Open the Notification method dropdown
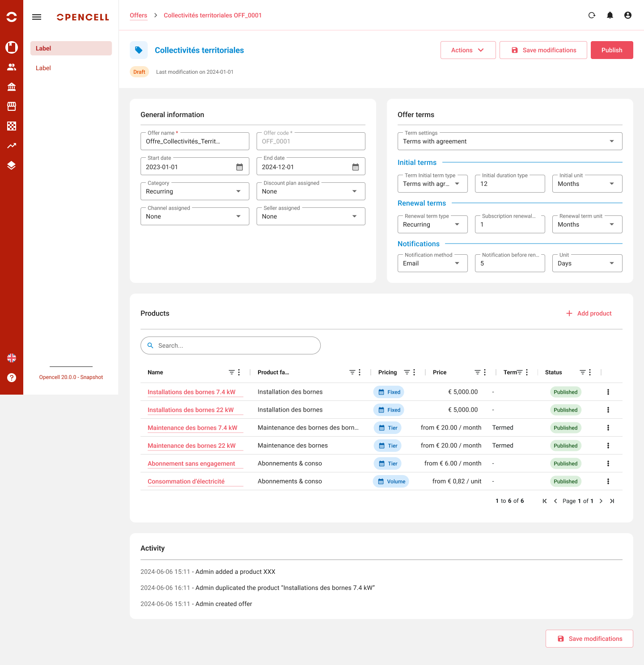 432,263
